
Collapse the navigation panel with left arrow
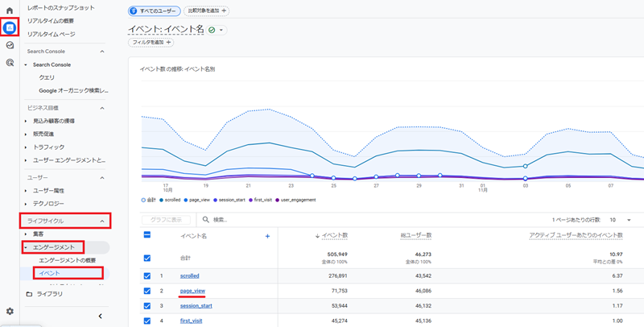(100, 316)
